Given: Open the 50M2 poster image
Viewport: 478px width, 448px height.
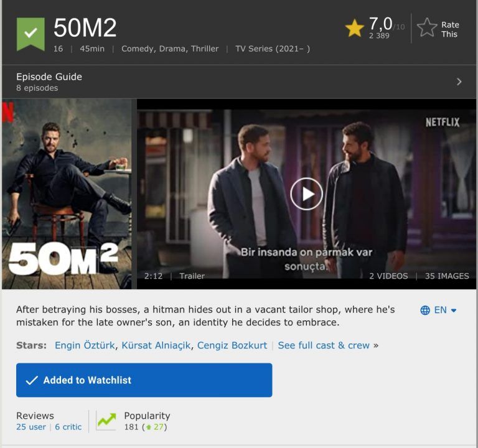Looking at the screenshot, I should [67, 194].
